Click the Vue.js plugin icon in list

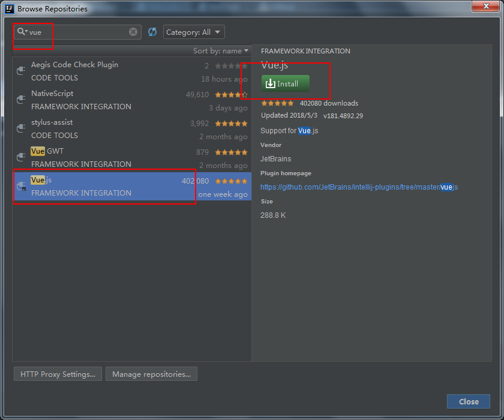click(x=21, y=186)
